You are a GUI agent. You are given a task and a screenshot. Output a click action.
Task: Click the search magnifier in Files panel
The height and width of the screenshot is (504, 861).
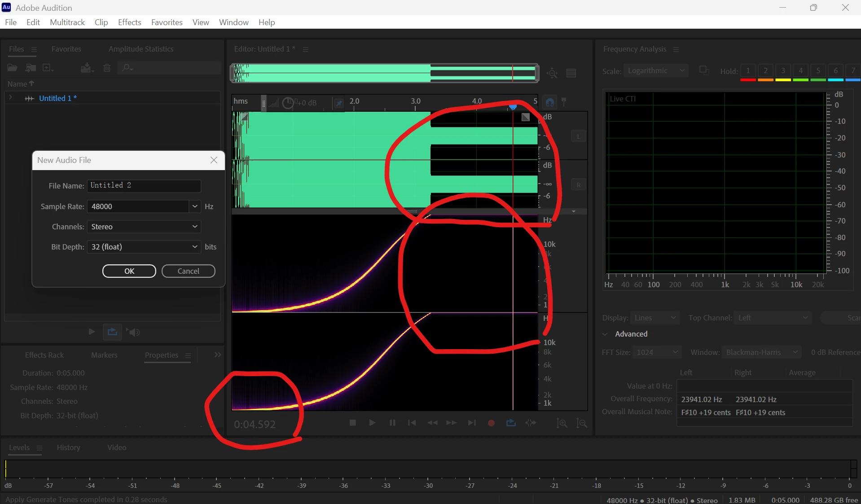pyautogui.click(x=127, y=68)
